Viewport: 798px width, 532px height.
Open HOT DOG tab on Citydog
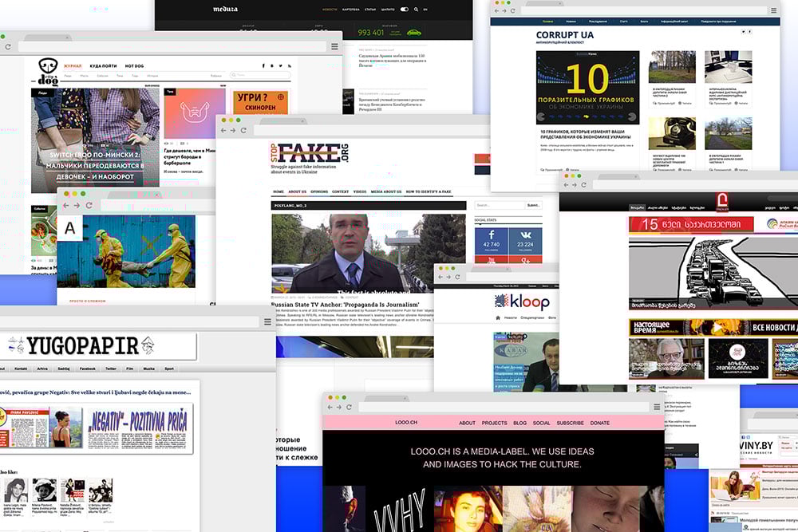click(134, 66)
